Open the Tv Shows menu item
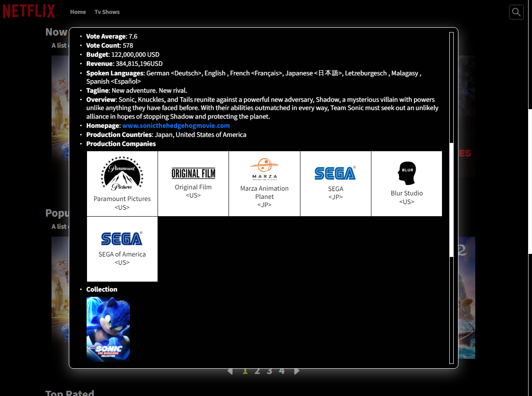532x396 pixels. pos(107,12)
